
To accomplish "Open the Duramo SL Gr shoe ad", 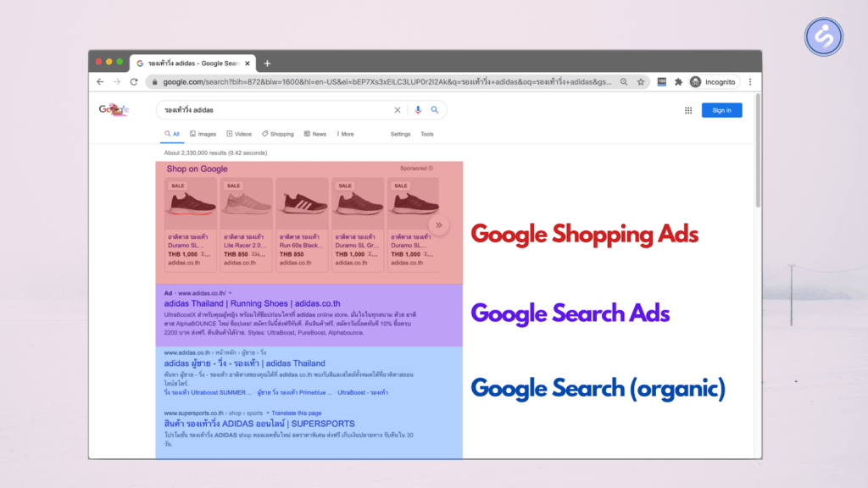I will pos(358,225).
